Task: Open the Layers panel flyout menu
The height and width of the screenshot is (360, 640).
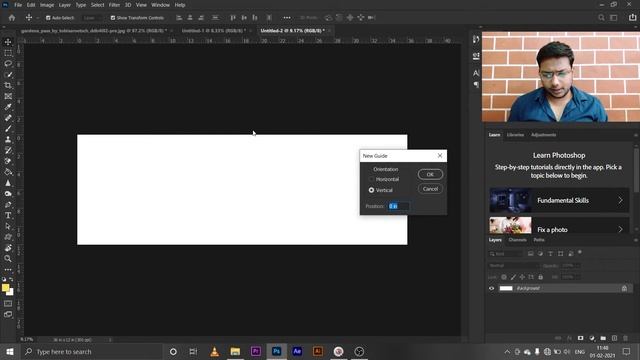Action: (636, 240)
